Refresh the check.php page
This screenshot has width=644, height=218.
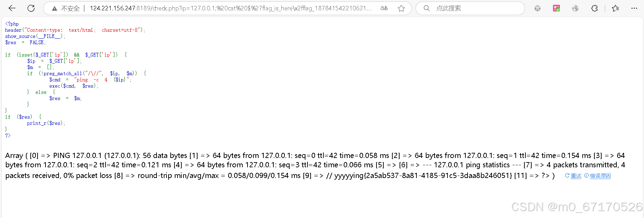(31, 8)
